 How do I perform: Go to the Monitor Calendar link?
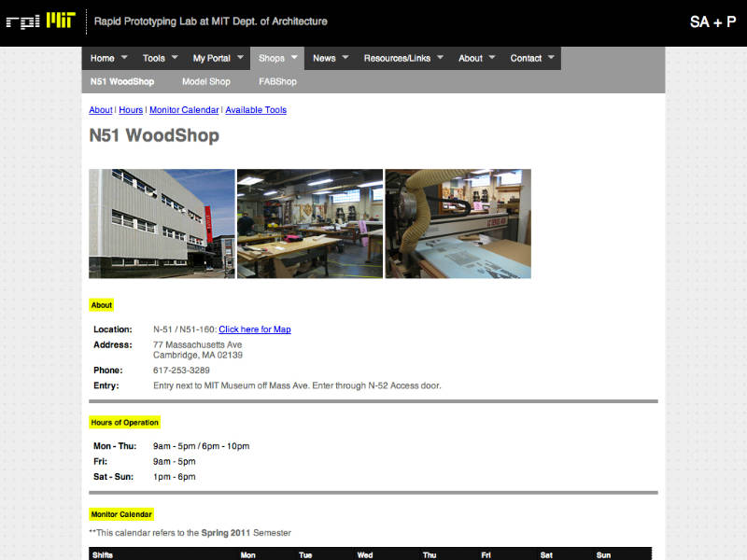tap(184, 110)
